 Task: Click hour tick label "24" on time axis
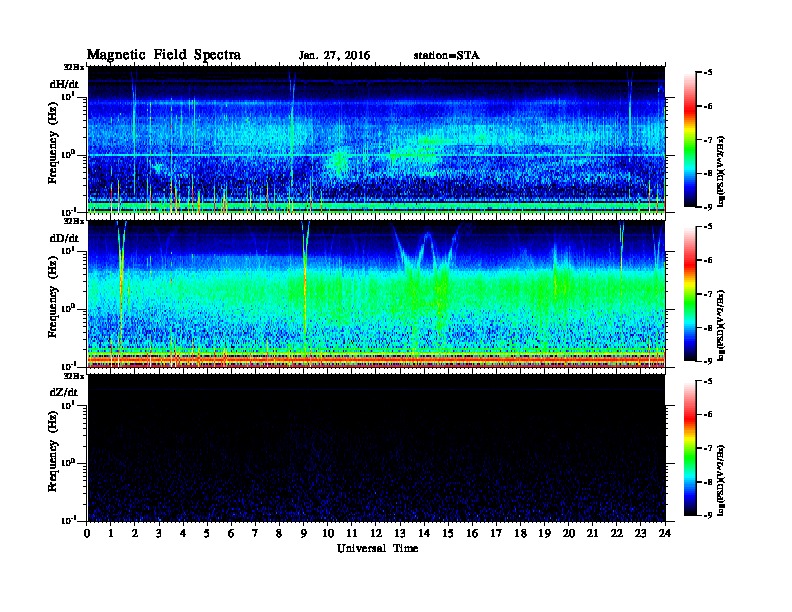coord(665,534)
